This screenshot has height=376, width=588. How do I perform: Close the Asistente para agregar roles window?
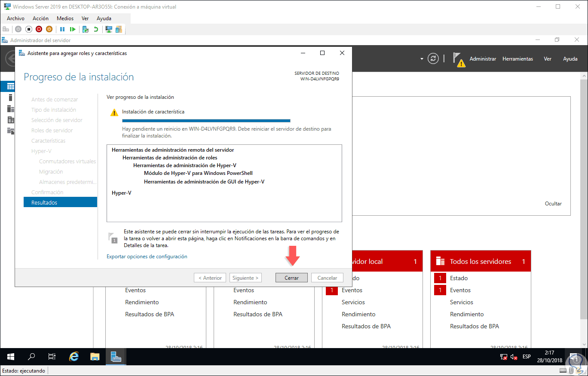tap(342, 53)
